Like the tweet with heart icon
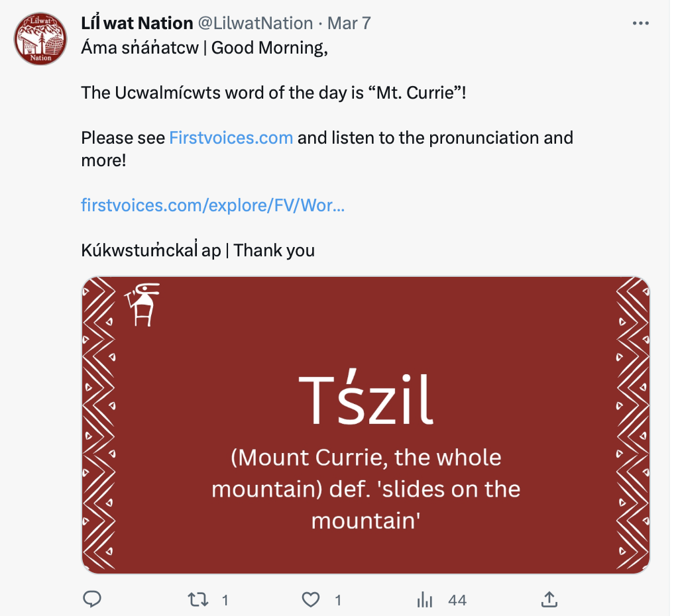Image resolution: width=680 pixels, height=616 pixels. point(310,600)
